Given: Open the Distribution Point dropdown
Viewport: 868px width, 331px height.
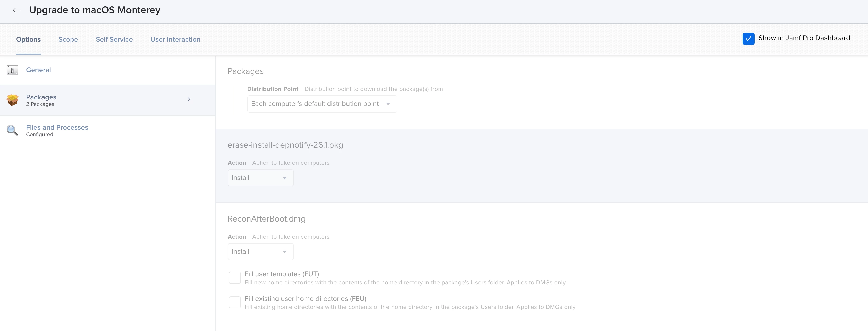Looking at the screenshot, I should tap(322, 104).
